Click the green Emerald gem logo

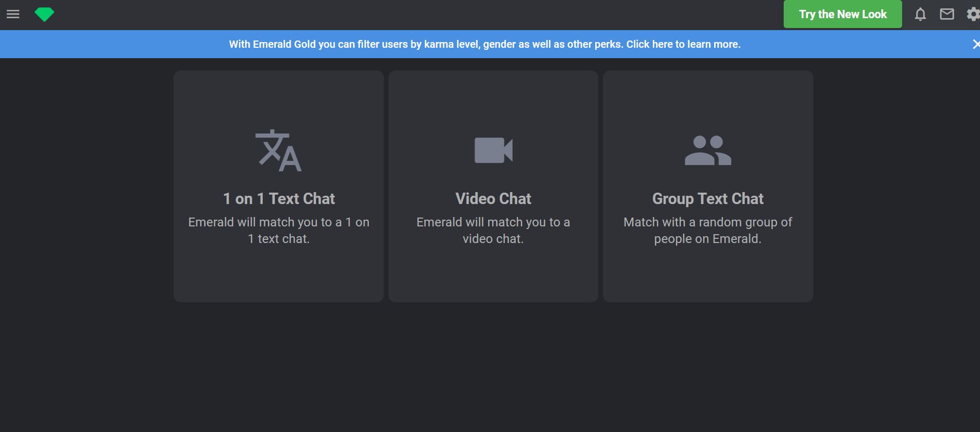44,15
